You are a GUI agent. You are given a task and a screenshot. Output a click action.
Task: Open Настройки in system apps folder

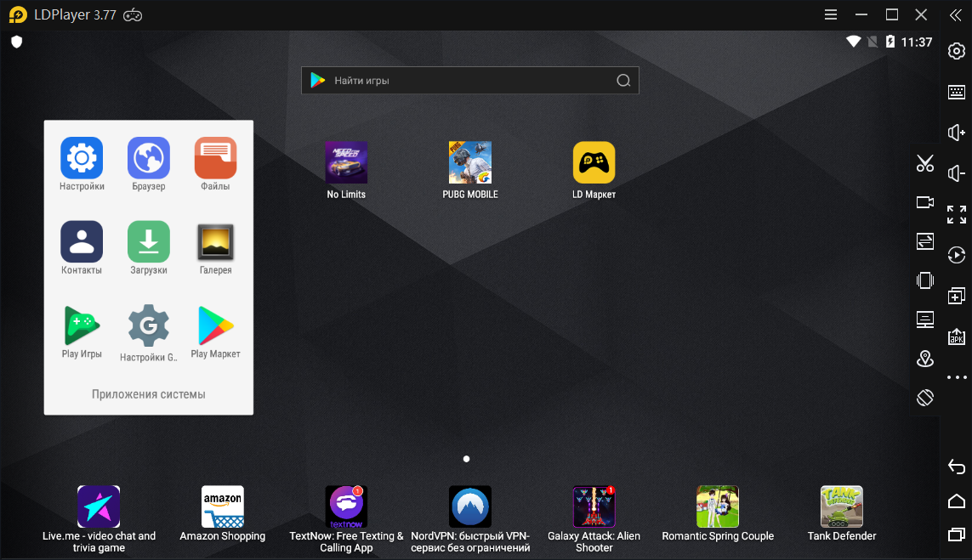82,164
